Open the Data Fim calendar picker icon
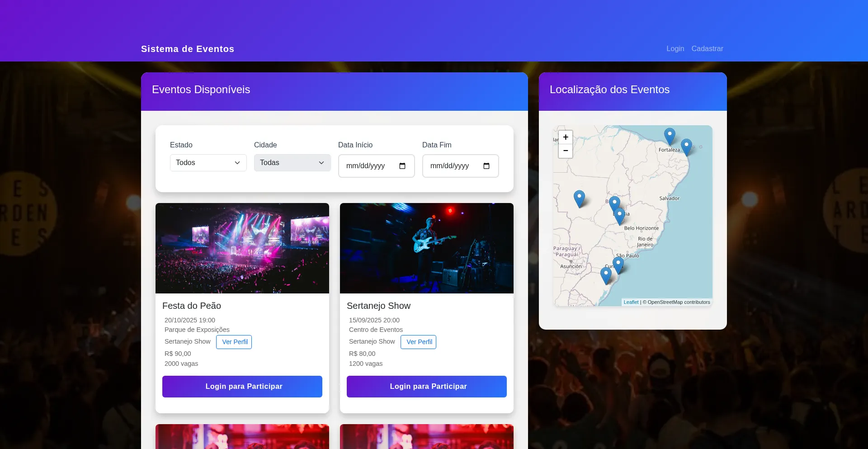 click(x=486, y=166)
